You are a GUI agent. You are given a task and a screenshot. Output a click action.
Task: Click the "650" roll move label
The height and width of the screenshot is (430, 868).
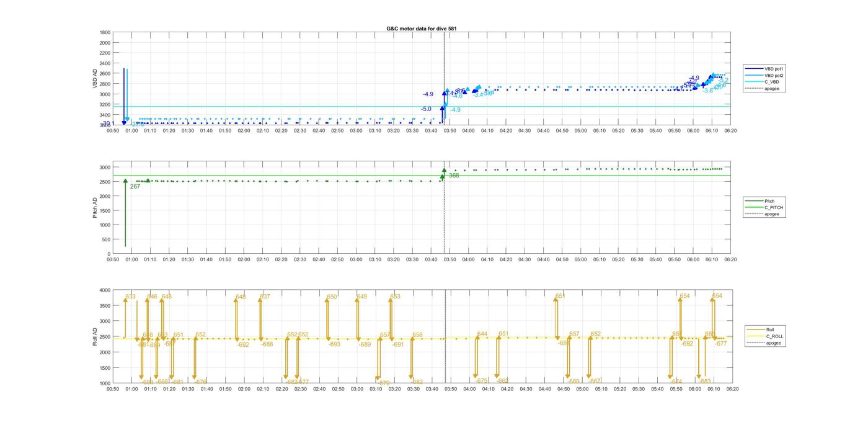click(332, 297)
